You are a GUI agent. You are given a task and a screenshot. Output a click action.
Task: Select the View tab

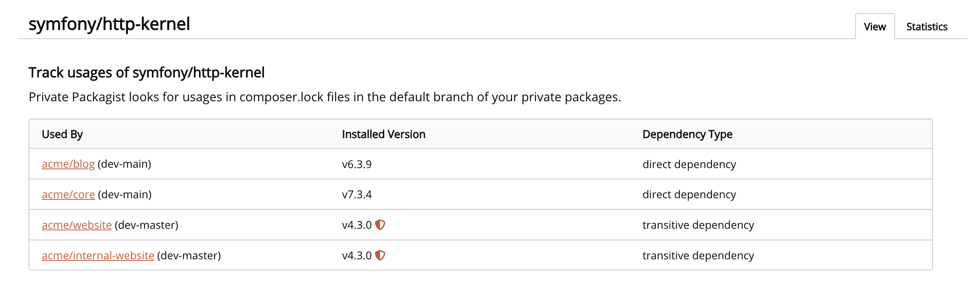coord(875,26)
